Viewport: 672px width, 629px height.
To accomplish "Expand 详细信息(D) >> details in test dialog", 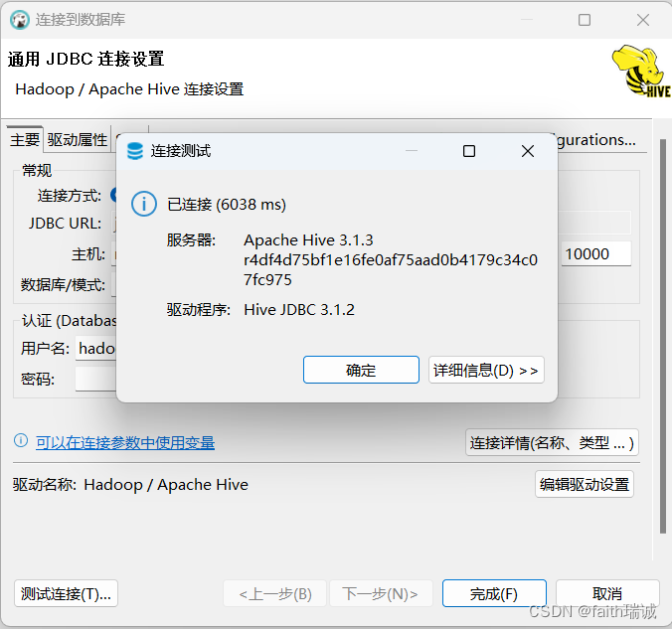I will (486, 370).
